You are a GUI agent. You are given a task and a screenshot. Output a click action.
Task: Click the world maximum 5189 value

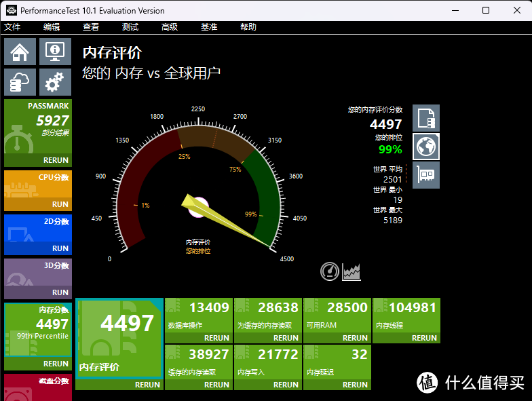pos(393,220)
